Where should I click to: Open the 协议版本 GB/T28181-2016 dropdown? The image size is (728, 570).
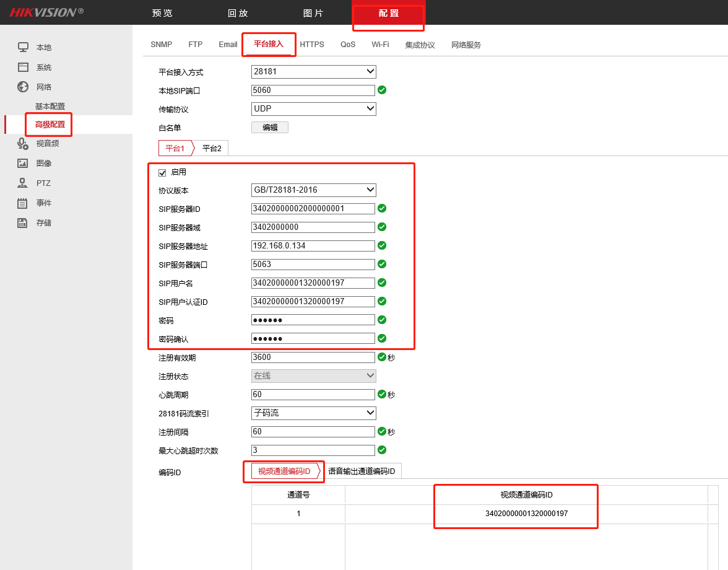coord(313,190)
